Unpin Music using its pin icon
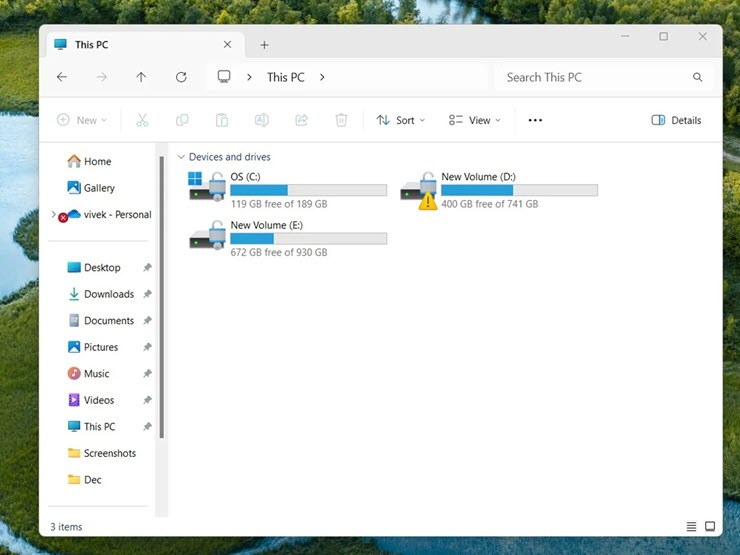 tap(147, 373)
